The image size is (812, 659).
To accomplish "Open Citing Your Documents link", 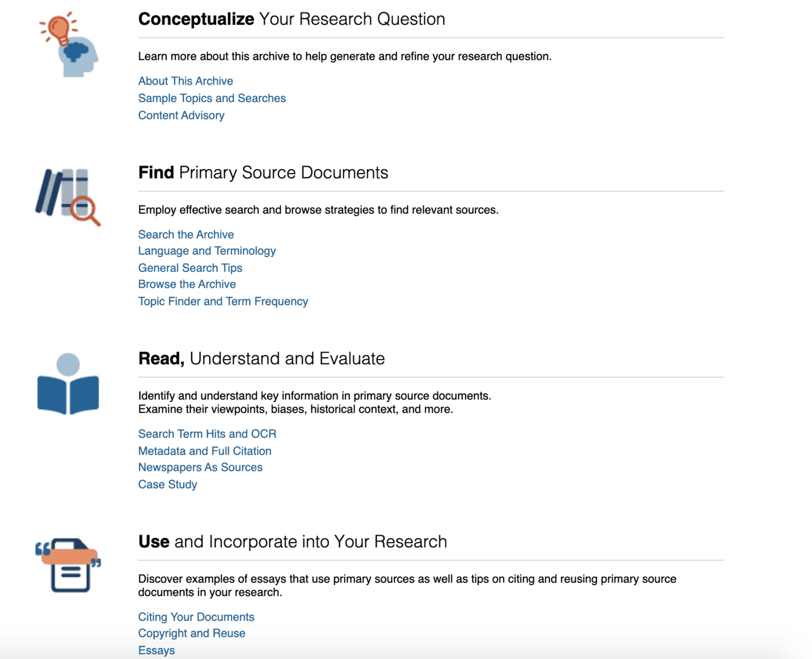I will 196,617.
